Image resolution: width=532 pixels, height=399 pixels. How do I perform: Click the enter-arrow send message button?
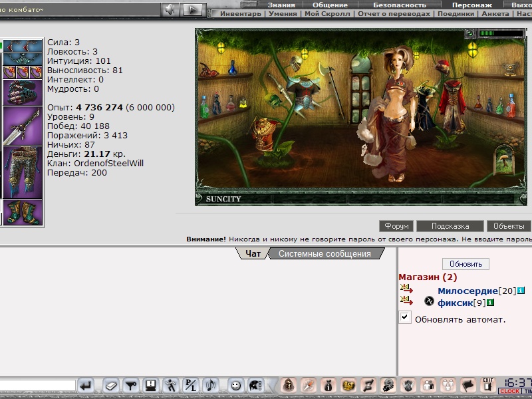tap(86, 386)
